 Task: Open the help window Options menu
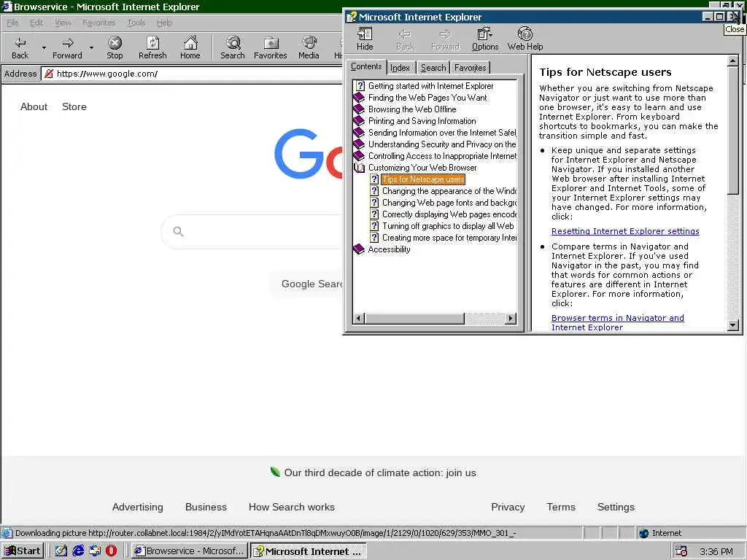coord(485,39)
